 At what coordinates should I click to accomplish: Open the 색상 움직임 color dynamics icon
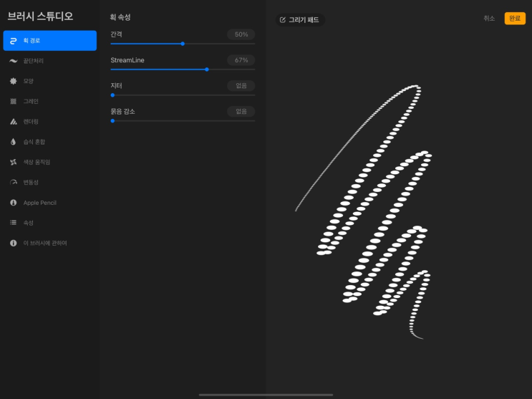13,162
